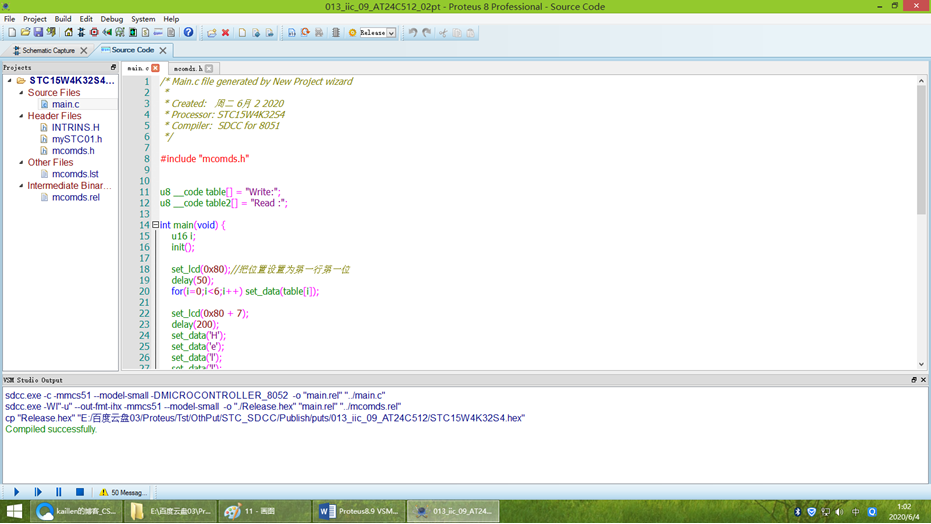Click the red X remove project icon
This screenshot has width=931, height=524.
pos(226,33)
